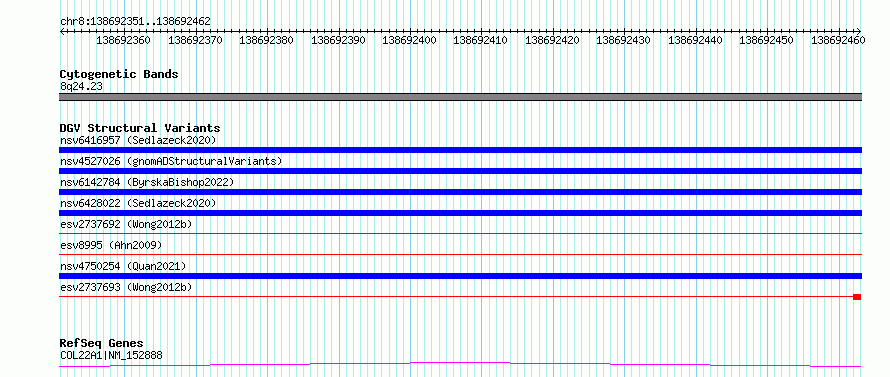Click variant label esv2737693 (Wong2012b)

coord(126,287)
